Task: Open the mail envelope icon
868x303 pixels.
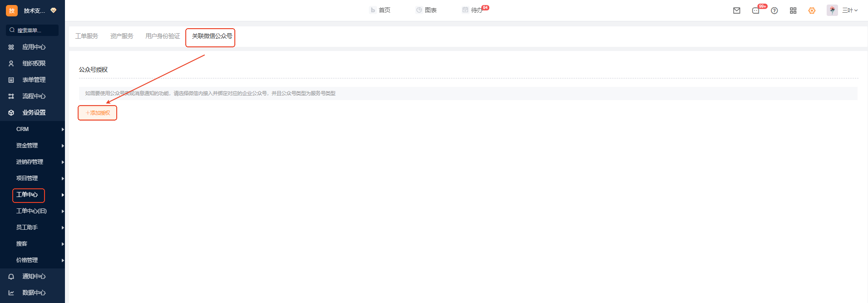Action: point(736,10)
